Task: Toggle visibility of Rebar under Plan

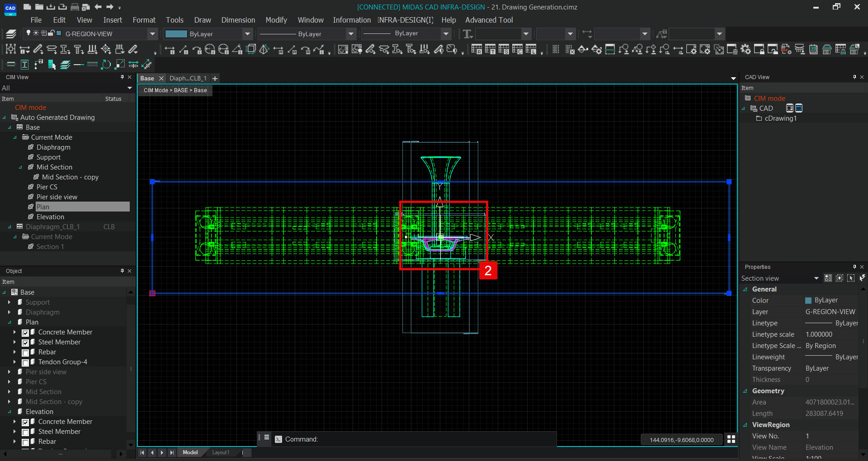Action: (26, 352)
